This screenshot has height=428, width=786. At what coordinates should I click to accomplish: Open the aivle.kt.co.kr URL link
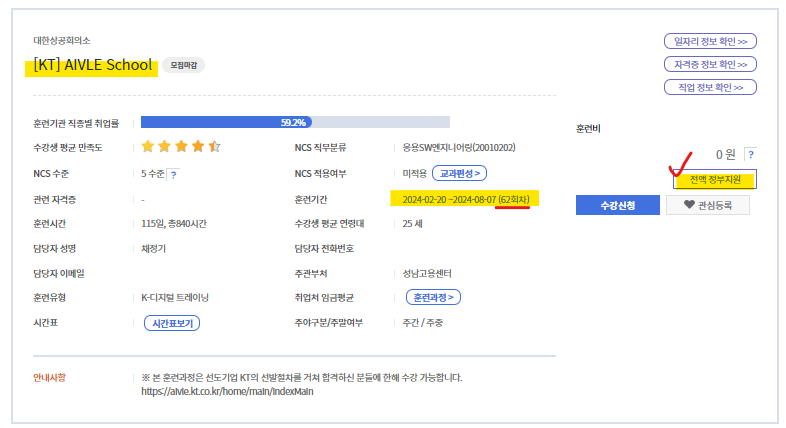coord(227,391)
